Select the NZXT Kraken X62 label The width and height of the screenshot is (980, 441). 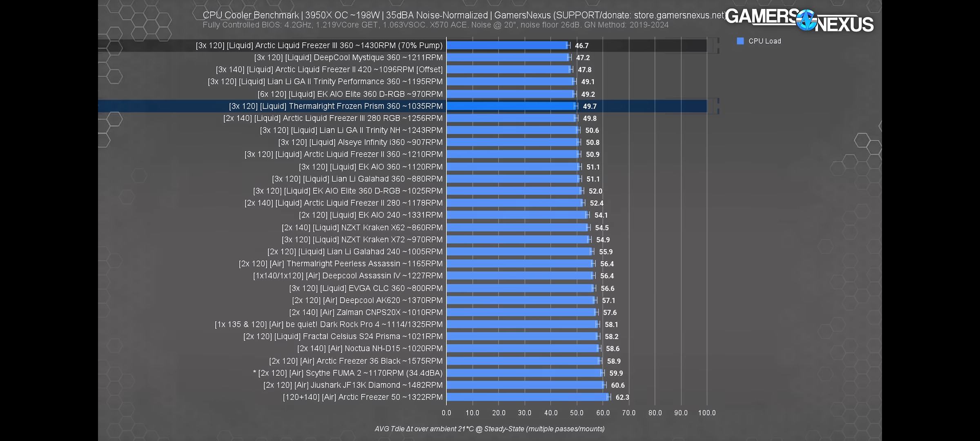click(x=362, y=227)
